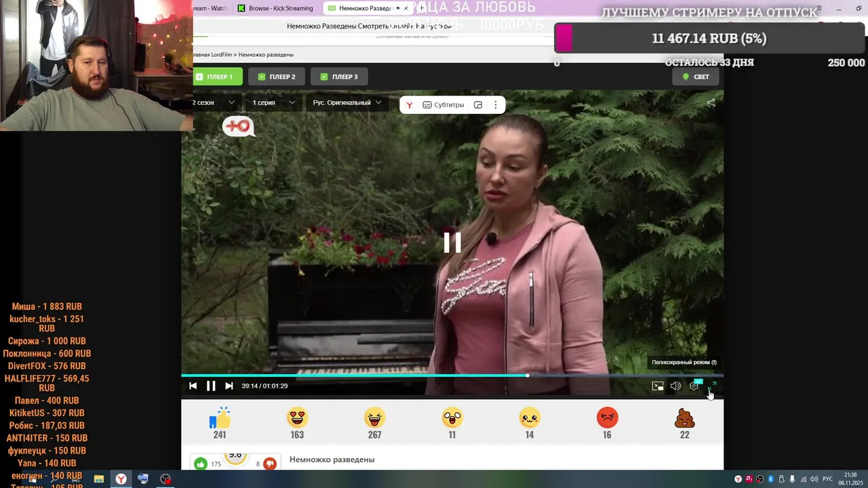Screen dimensions: 868x488
Task: Click the Немножко разведены breadcrumb link
Action: coord(266,54)
